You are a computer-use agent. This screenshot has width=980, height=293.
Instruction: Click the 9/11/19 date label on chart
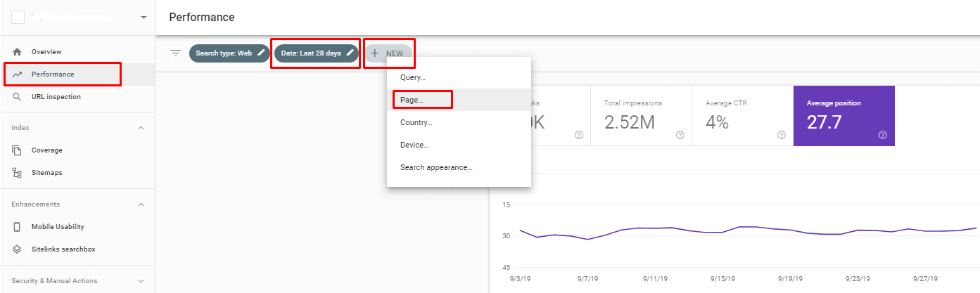[x=654, y=278]
